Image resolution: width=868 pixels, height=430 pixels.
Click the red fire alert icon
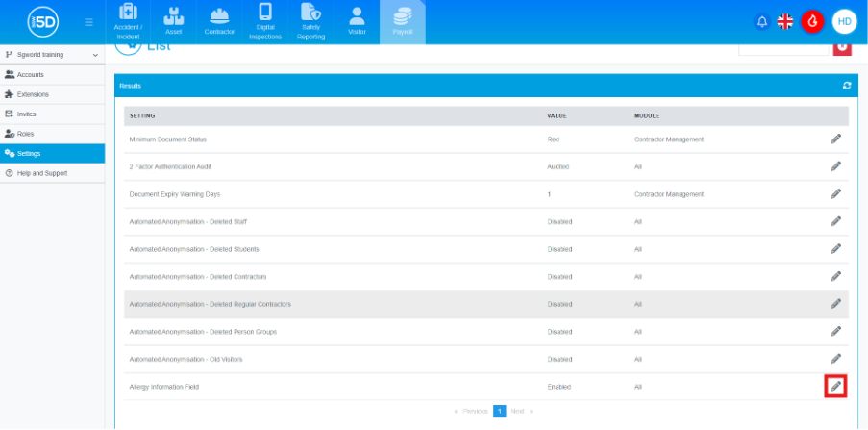click(812, 21)
